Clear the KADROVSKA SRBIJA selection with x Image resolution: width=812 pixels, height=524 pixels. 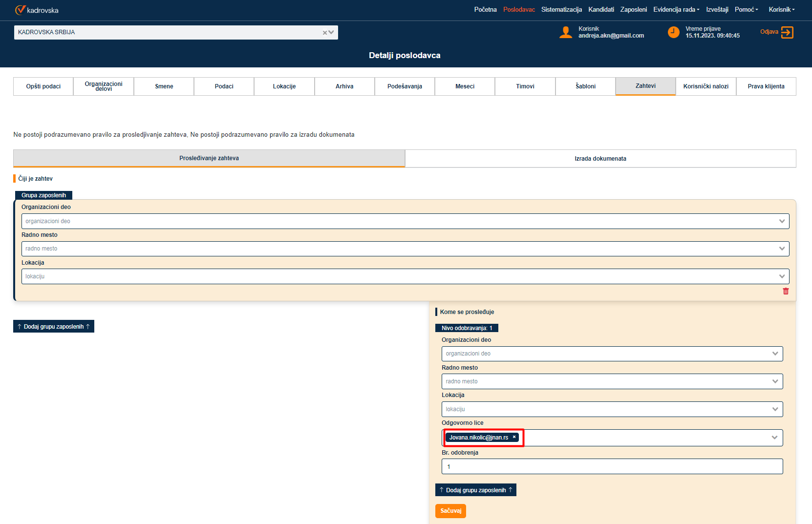pos(324,33)
